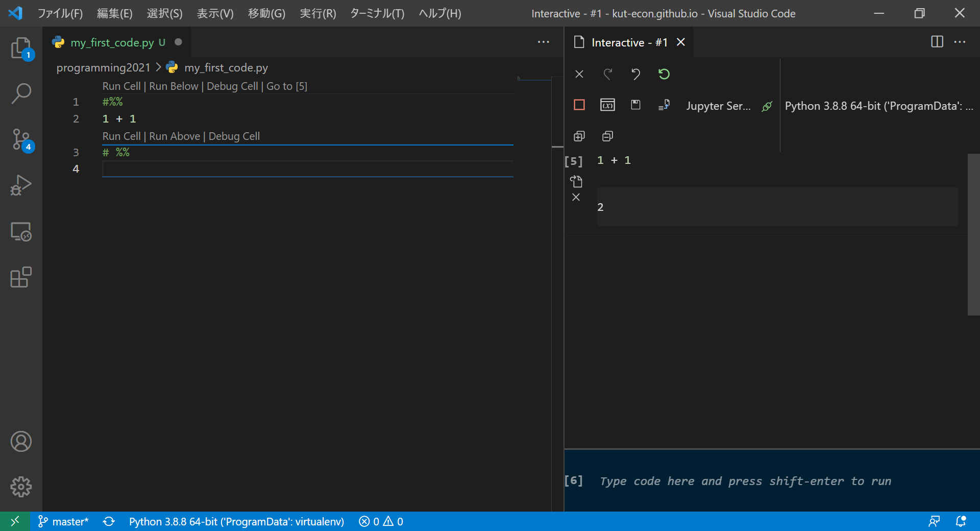Click the Interactive window vertical scrollbar
Viewport: 980px width, 531px height.
(973, 235)
